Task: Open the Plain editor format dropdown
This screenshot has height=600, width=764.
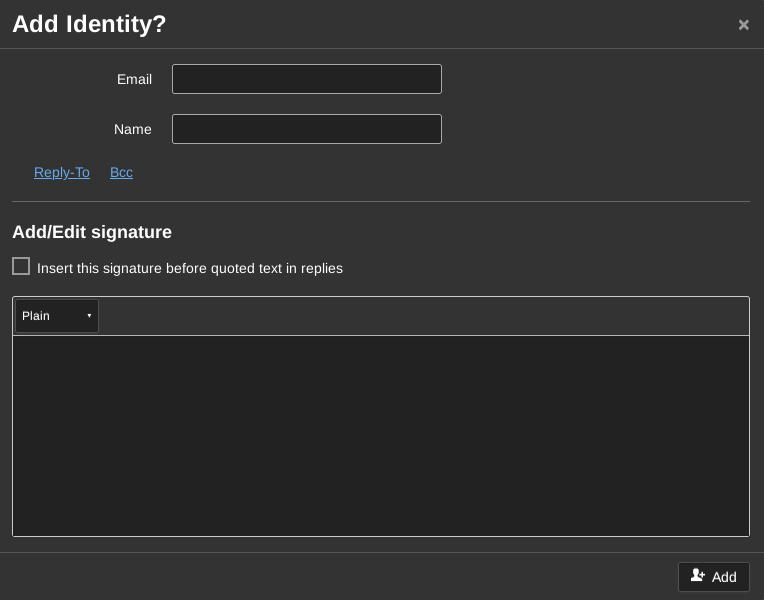Action: [x=56, y=316]
